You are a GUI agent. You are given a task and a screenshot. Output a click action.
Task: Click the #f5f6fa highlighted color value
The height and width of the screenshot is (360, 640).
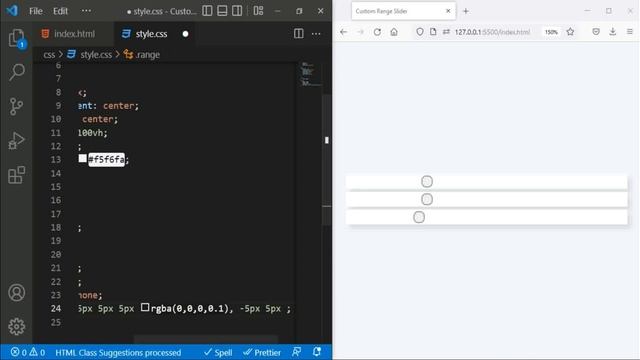[x=107, y=160]
